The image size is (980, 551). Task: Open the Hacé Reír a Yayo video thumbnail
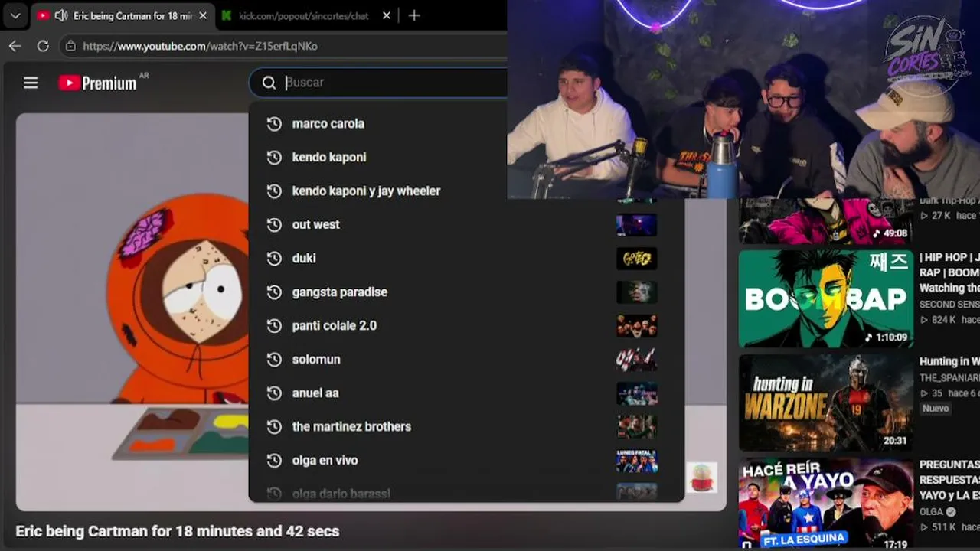826,504
